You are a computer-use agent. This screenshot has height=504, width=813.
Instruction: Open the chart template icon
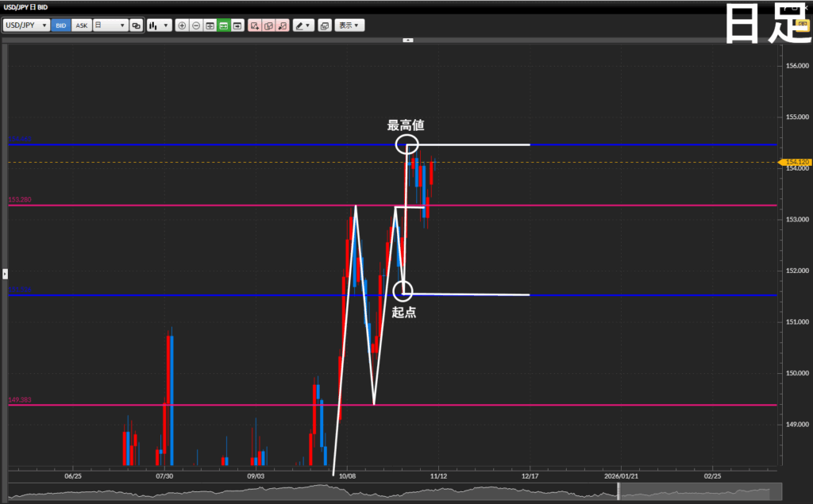[x=324, y=25]
